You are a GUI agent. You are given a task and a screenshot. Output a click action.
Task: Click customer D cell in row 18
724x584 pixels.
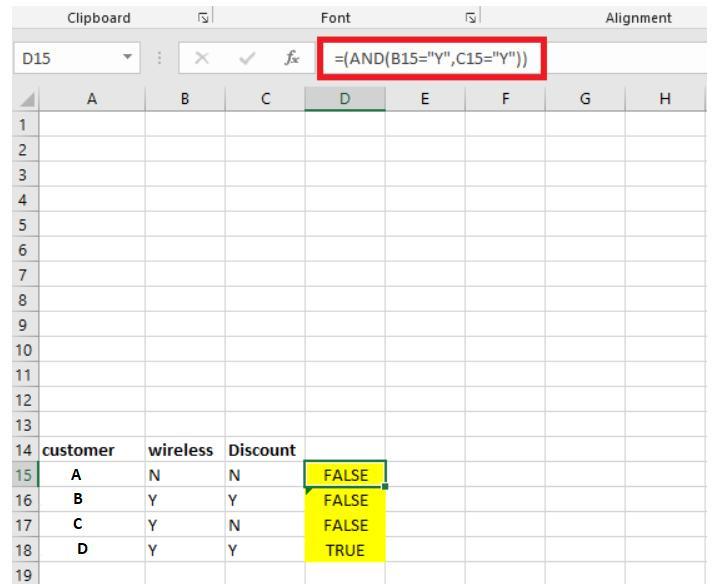92,549
